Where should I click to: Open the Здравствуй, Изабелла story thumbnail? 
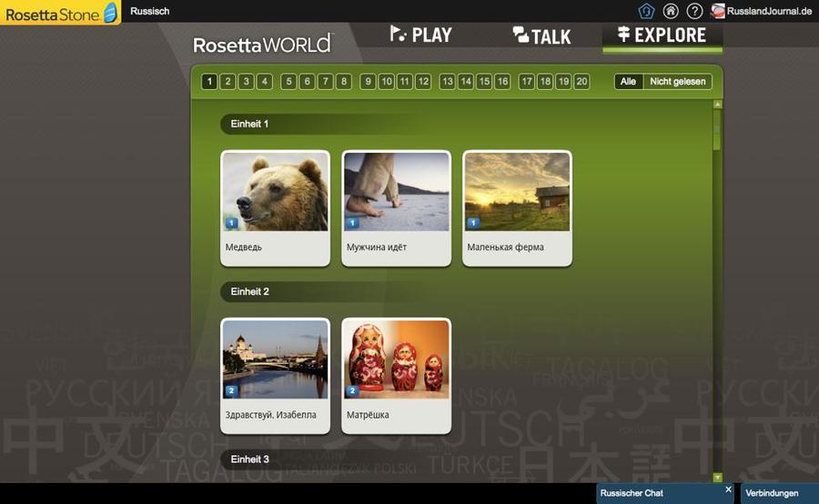pyautogui.click(x=275, y=359)
